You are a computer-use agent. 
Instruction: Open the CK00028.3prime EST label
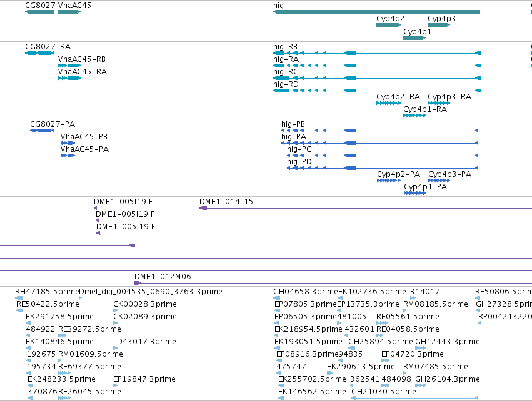tap(145, 304)
